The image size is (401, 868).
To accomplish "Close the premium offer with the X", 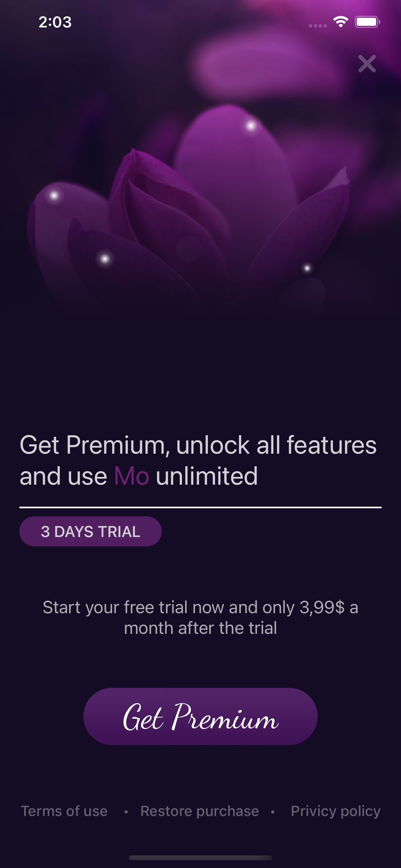I will point(367,64).
